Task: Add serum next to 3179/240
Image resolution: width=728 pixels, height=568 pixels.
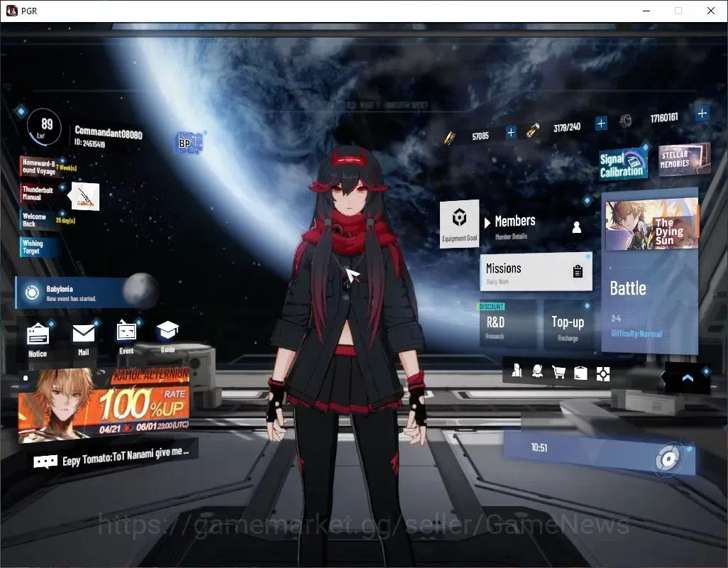Action: (601, 124)
